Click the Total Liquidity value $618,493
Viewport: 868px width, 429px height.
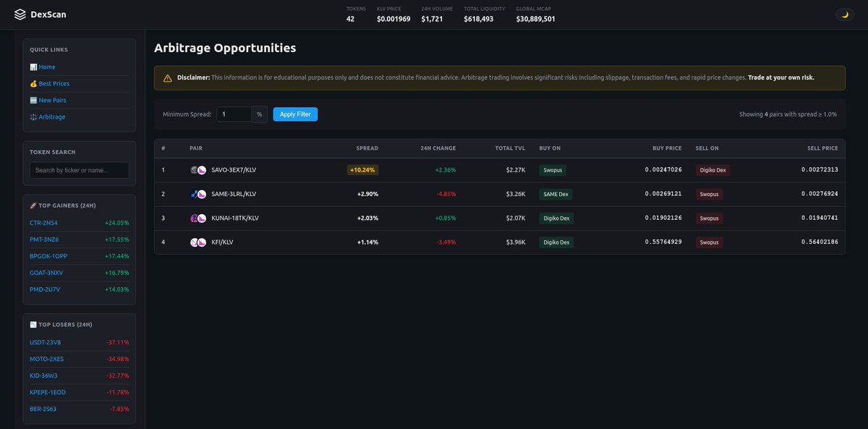[479, 19]
